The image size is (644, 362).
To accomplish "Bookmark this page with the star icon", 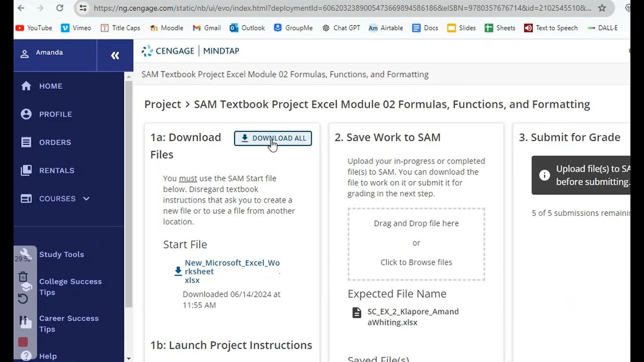I will click(602, 8).
